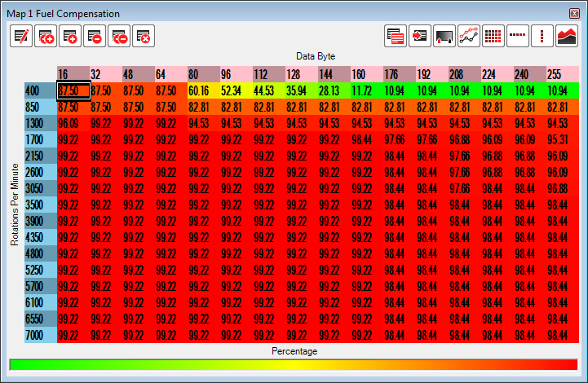Select the full grid selection icon

(493, 36)
